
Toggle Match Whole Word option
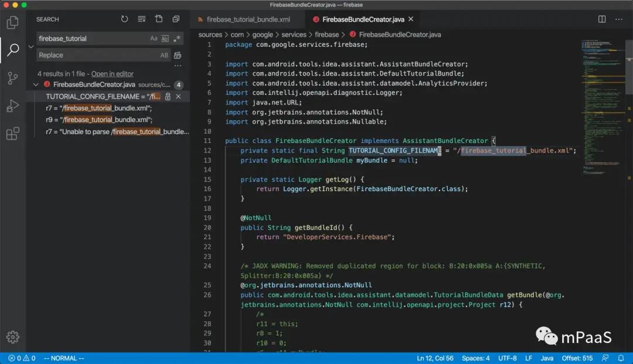point(165,39)
